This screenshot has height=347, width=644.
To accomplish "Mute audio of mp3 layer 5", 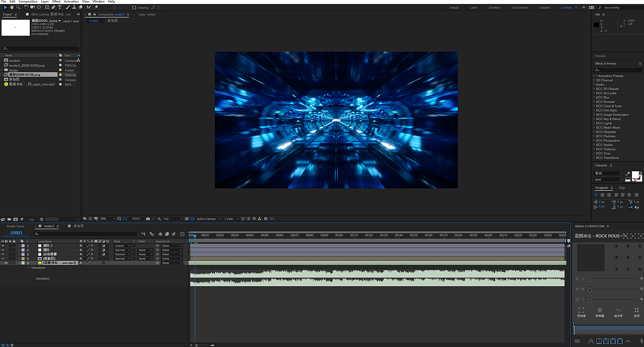I will click(x=6, y=263).
